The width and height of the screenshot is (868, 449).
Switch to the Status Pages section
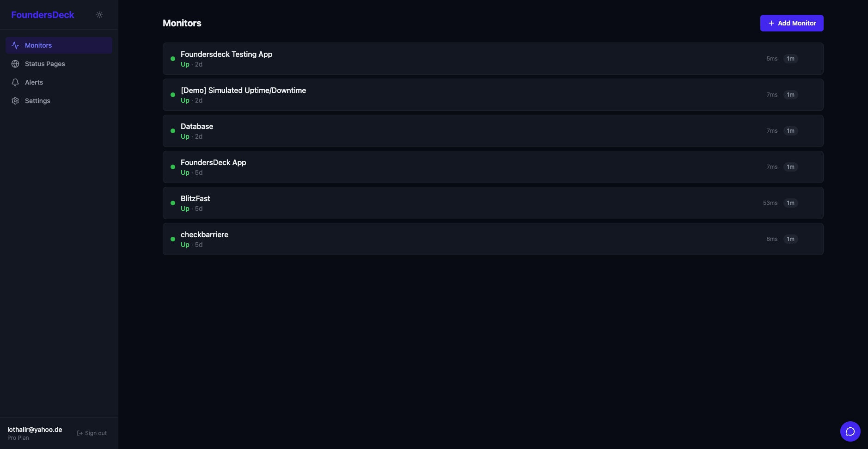(45, 63)
